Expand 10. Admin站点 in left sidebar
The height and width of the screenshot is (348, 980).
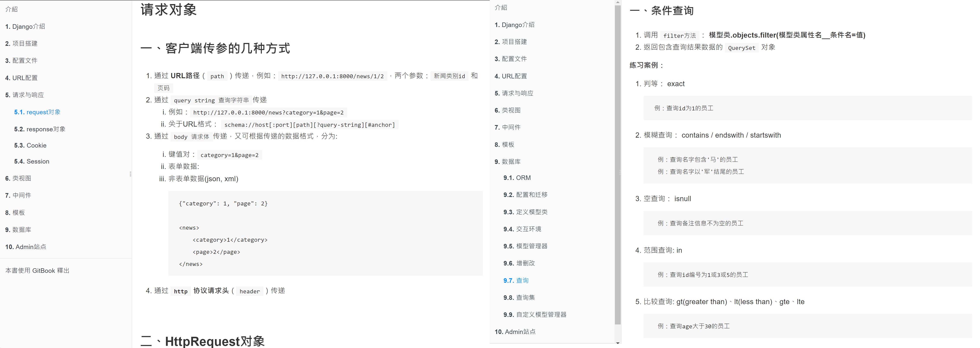[x=25, y=247]
